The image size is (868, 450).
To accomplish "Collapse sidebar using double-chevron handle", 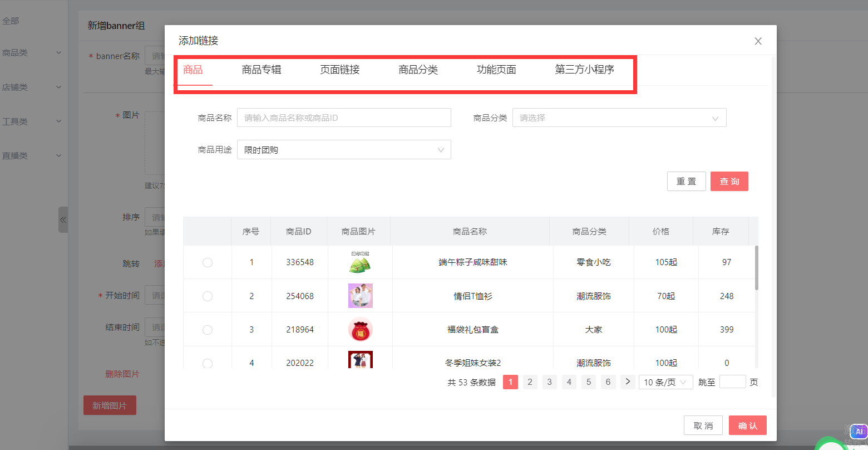I will click(x=63, y=219).
